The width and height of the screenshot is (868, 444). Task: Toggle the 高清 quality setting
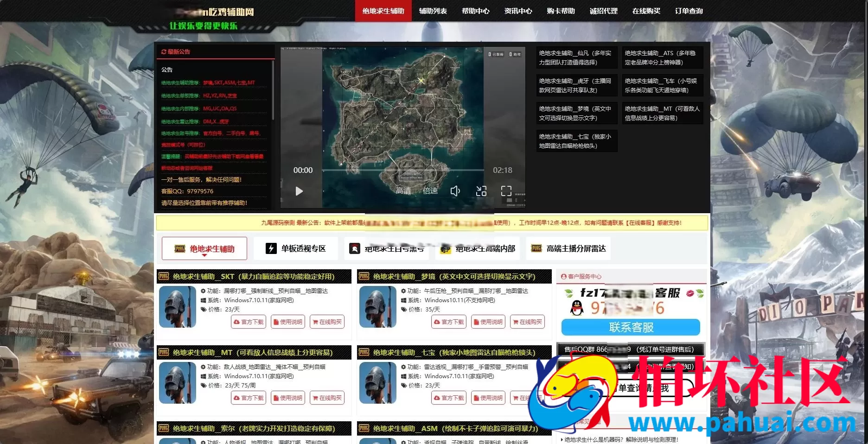click(x=402, y=190)
